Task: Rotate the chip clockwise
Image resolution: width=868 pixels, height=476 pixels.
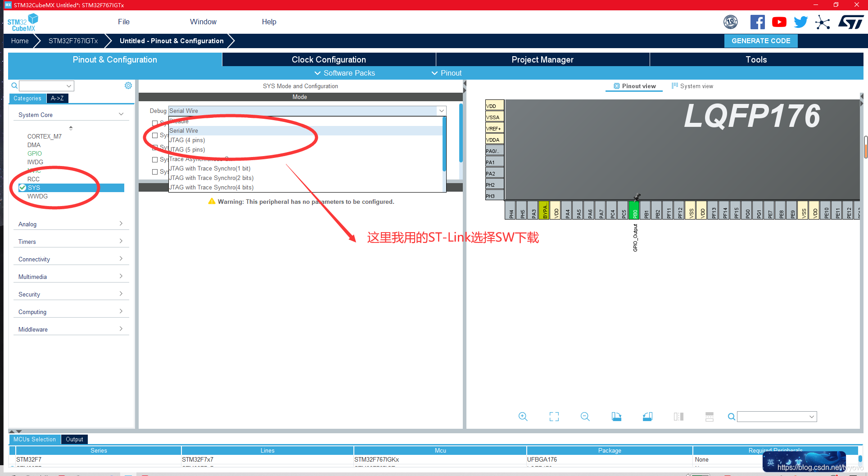Action: [616, 417]
